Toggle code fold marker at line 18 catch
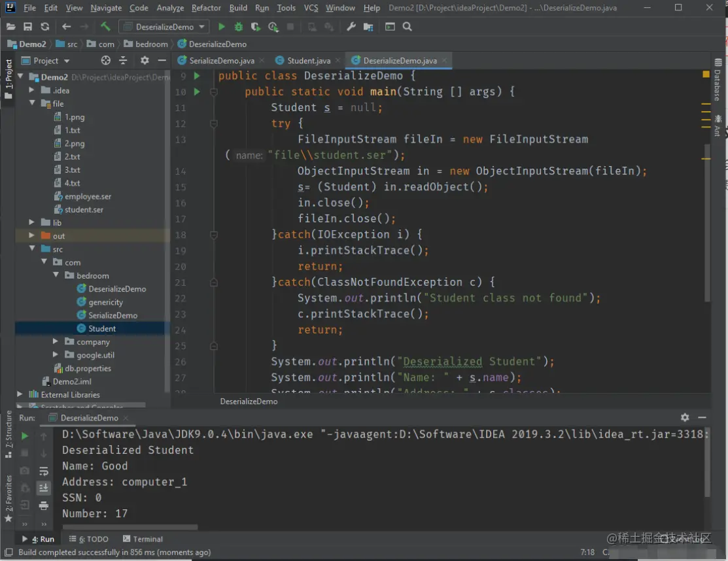The height and width of the screenshot is (561, 728). coord(214,235)
